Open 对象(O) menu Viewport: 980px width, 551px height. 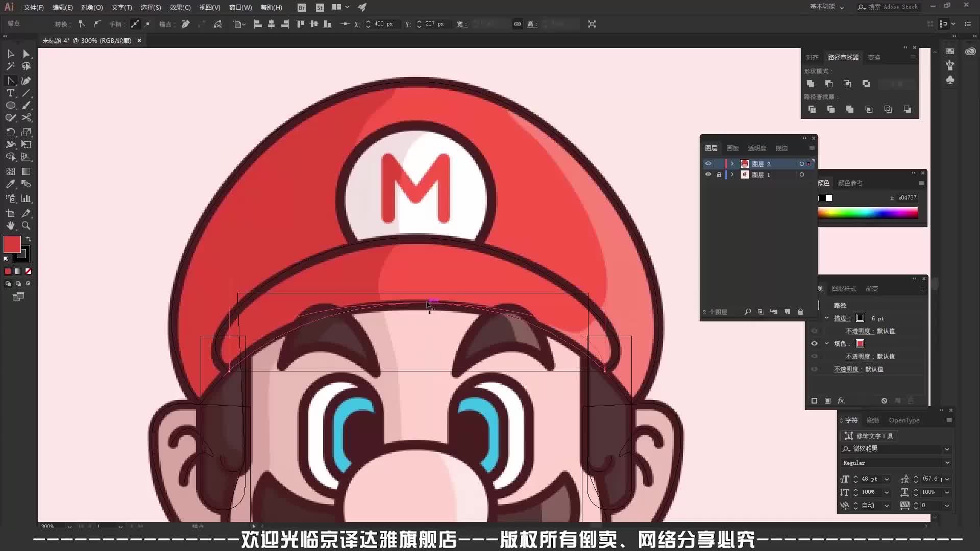(x=92, y=8)
